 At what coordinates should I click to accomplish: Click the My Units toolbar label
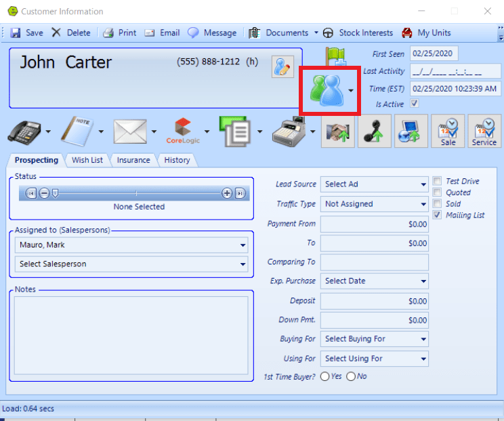[434, 33]
